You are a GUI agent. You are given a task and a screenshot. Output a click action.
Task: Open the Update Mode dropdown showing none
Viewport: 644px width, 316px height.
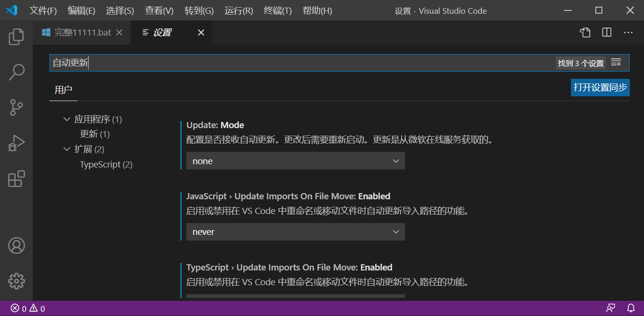[295, 161]
